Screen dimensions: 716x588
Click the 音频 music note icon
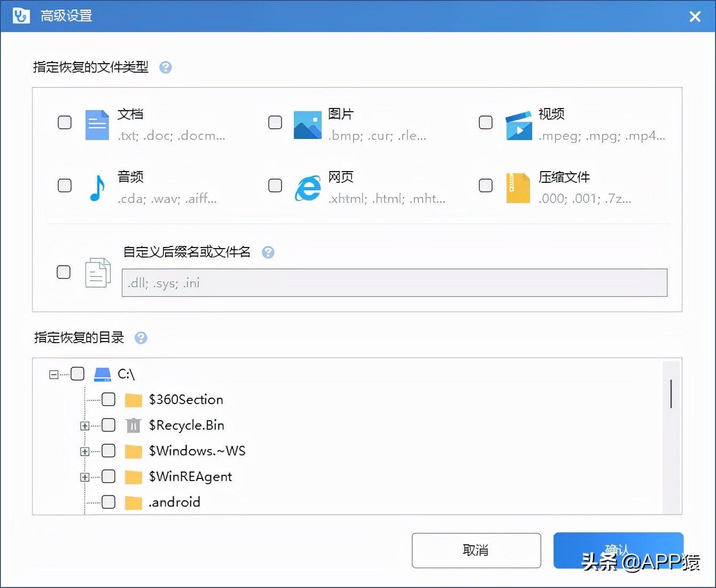(x=97, y=188)
